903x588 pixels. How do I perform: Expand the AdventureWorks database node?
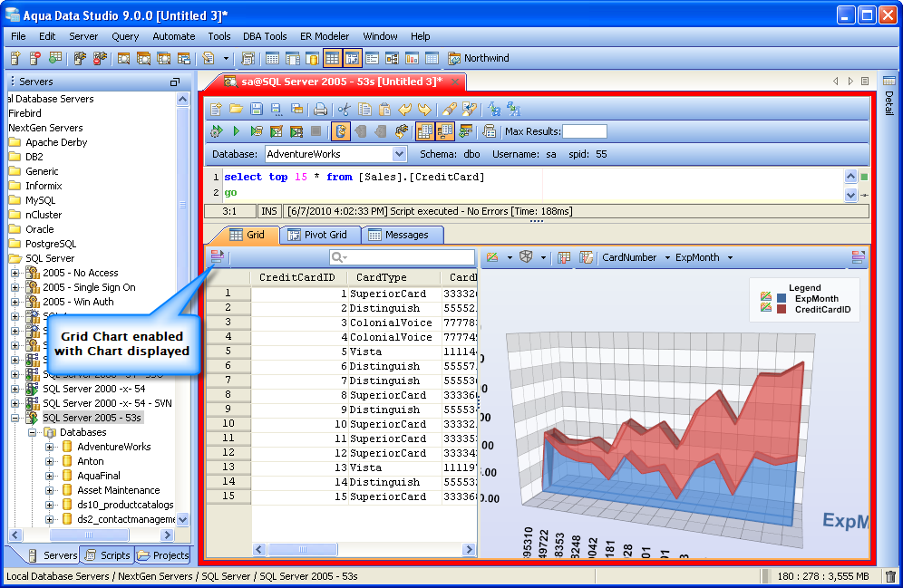50,447
